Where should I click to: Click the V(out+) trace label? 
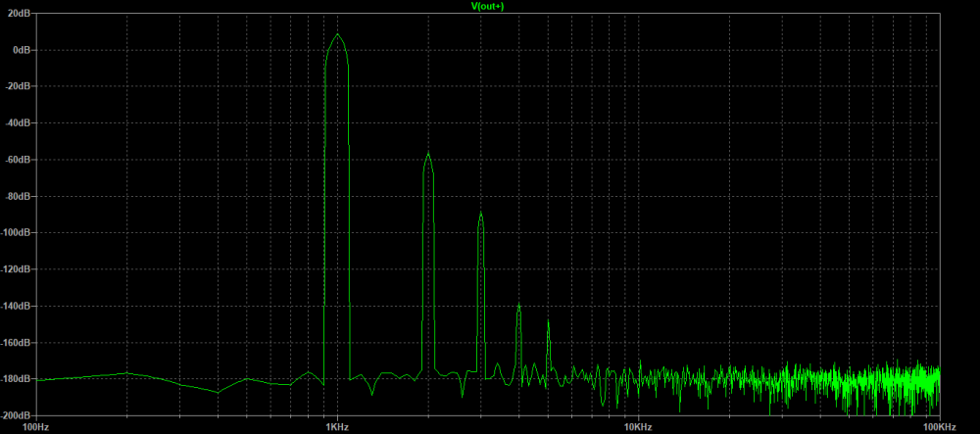489,6
